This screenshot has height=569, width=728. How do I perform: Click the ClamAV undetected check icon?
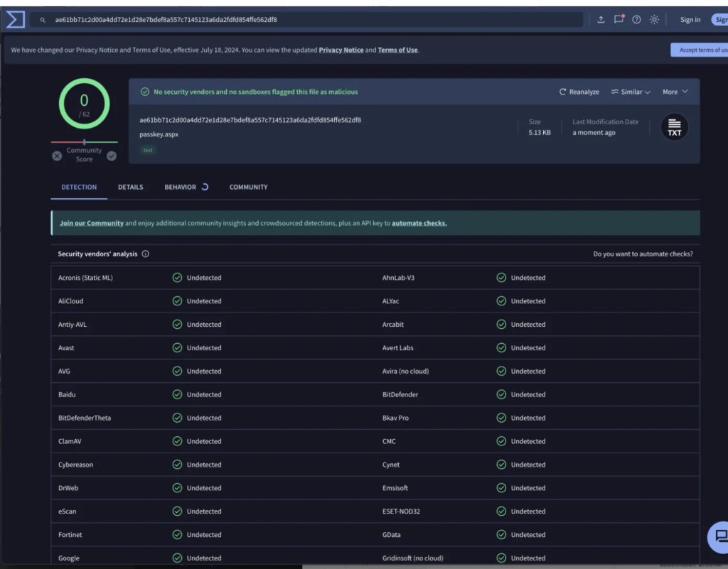(x=177, y=441)
